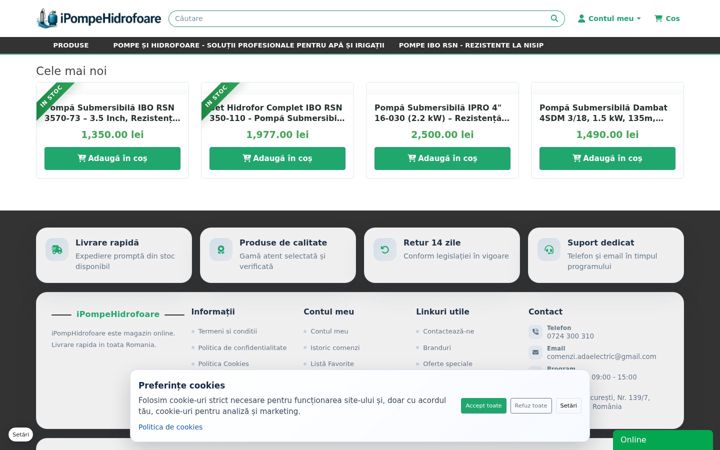The image size is (720, 450).
Task: Open the PRODUSE menu
Action: pos(71,45)
